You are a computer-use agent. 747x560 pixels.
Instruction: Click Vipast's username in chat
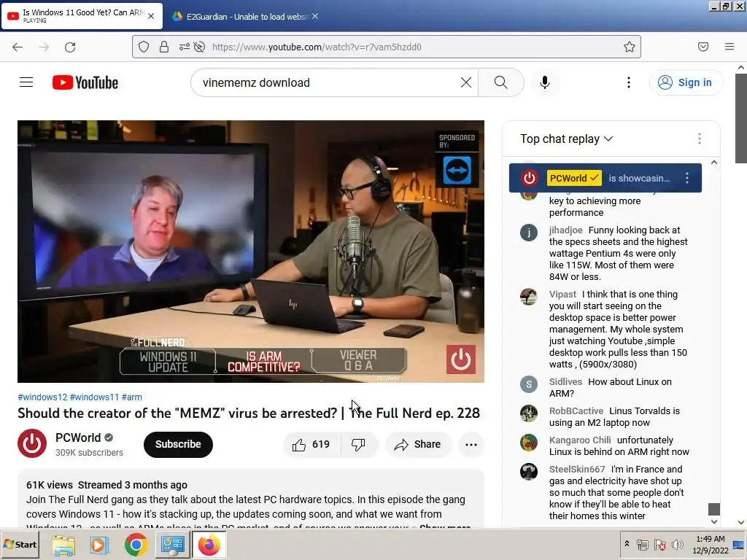[x=562, y=295]
